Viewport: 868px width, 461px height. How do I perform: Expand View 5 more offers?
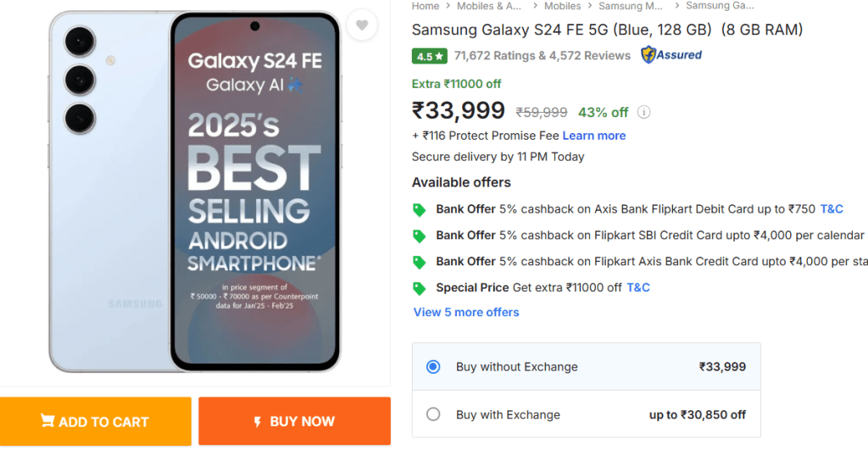tap(466, 313)
